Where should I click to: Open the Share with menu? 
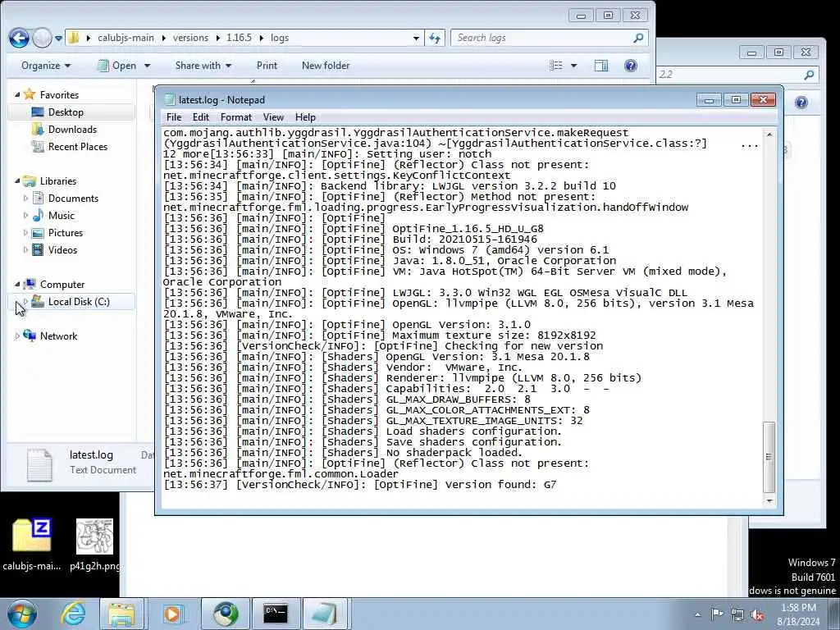tap(203, 66)
